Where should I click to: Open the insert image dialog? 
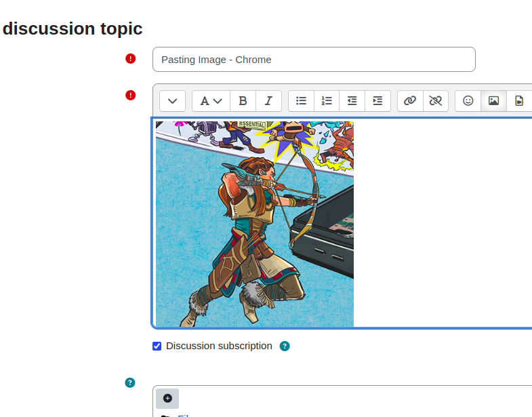click(x=493, y=101)
